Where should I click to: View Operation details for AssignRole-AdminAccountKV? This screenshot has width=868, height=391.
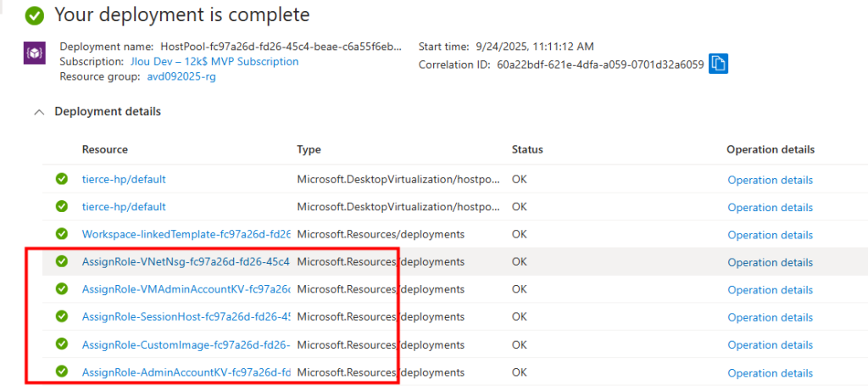[770, 373]
